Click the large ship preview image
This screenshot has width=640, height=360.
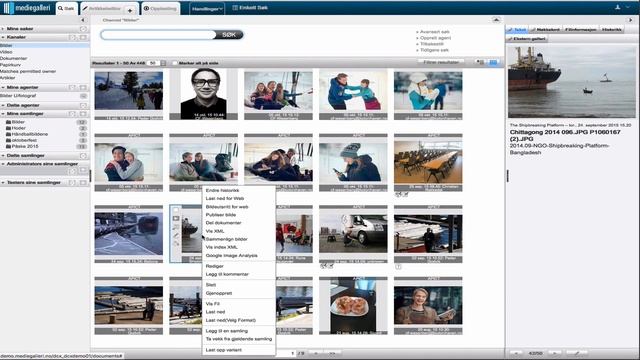[571, 82]
